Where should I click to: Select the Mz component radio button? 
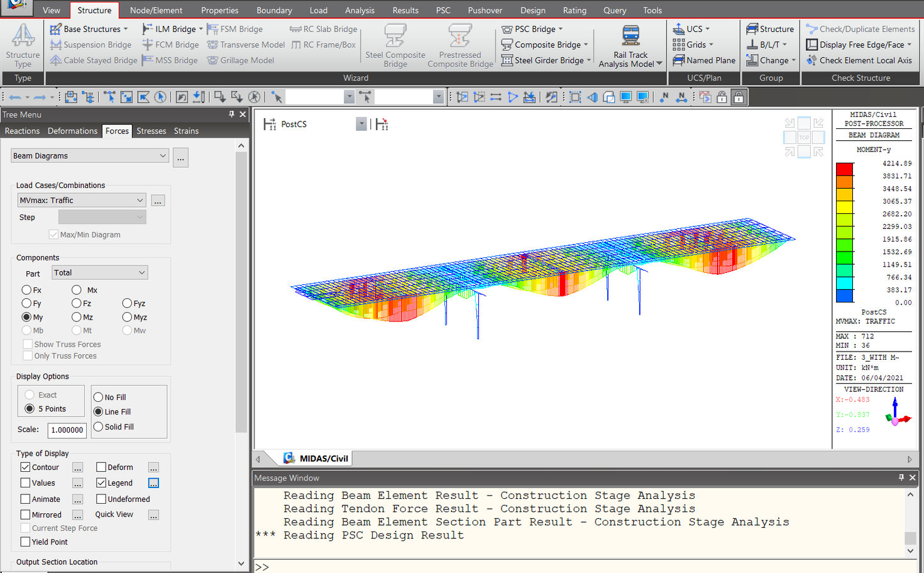coord(75,317)
